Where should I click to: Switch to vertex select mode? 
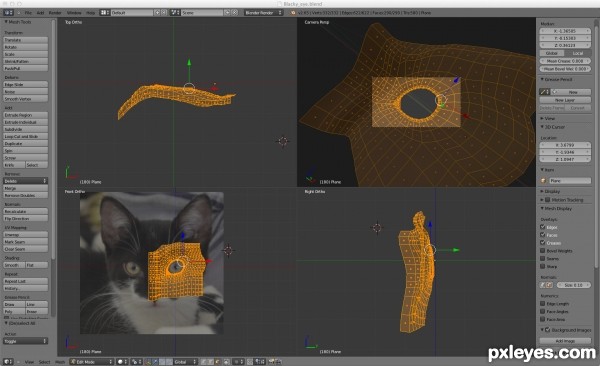[204, 361]
